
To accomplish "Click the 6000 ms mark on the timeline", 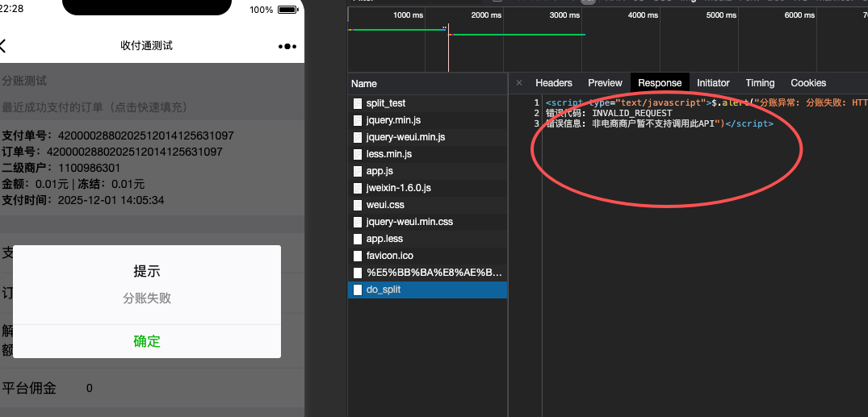I will pyautogui.click(x=800, y=15).
